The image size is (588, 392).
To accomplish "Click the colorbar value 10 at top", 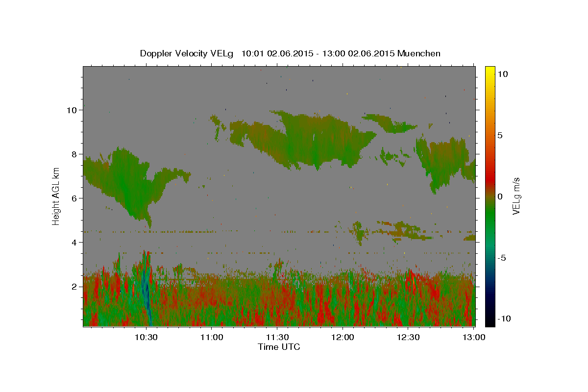I will coord(503,73).
